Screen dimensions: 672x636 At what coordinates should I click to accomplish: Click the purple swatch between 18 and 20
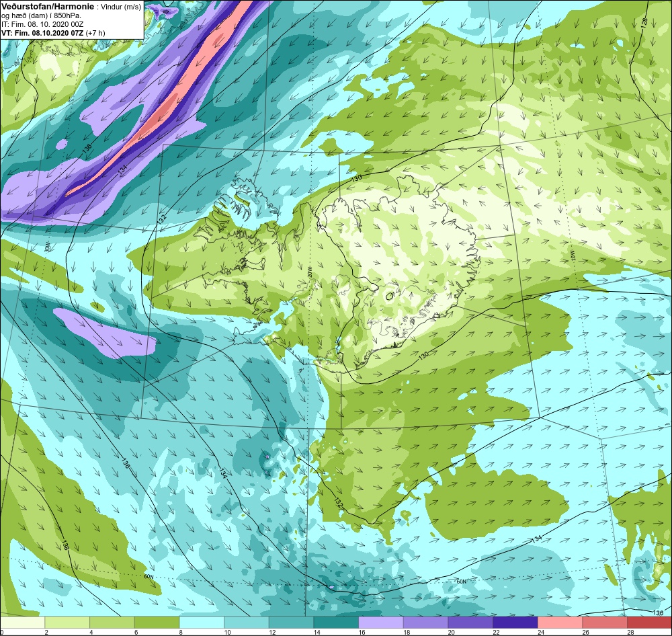(425, 623)
